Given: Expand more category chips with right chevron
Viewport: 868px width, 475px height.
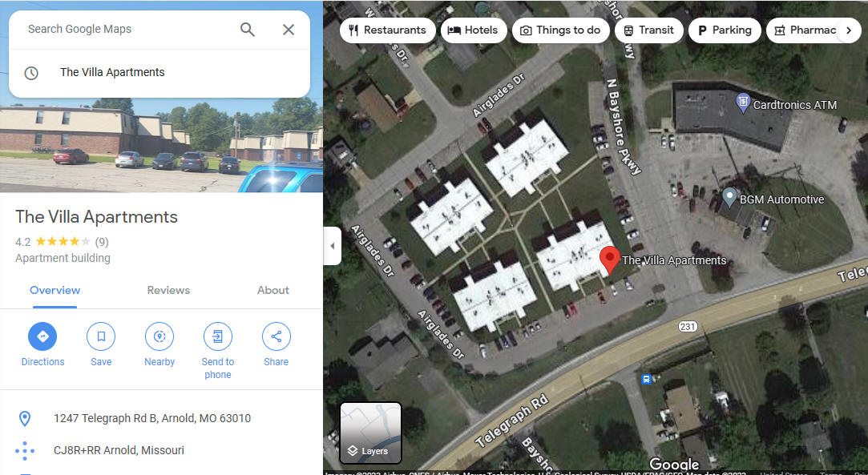Looking at the screenshot, I should pos(849,30).
